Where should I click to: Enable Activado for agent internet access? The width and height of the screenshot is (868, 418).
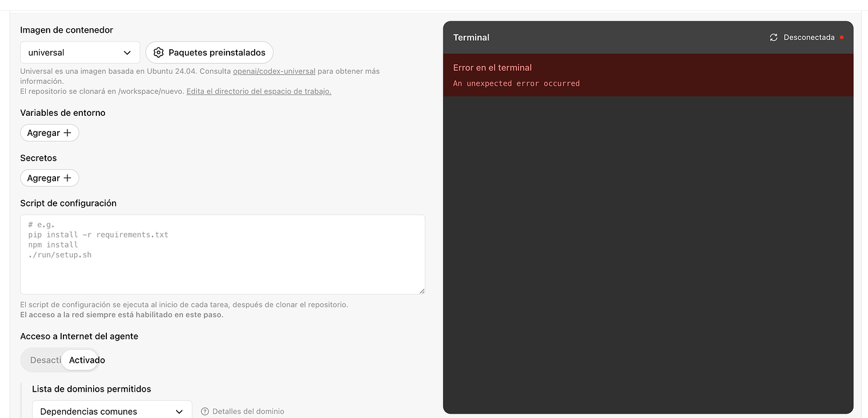tap(86, 359)
